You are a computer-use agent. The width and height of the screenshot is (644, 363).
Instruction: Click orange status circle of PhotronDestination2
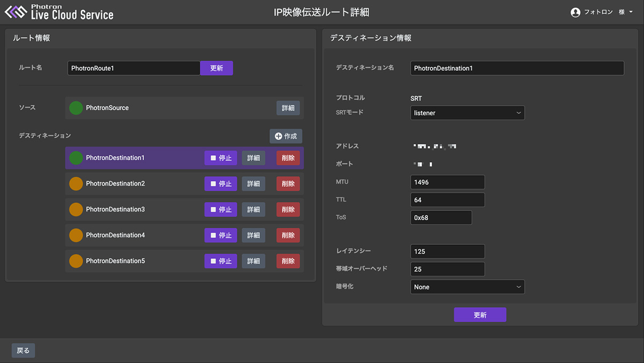pyautogui.click(x=76, y=184)
